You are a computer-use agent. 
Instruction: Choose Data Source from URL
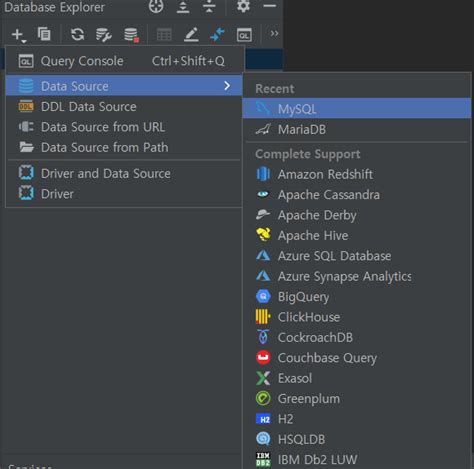pos(123,127)
